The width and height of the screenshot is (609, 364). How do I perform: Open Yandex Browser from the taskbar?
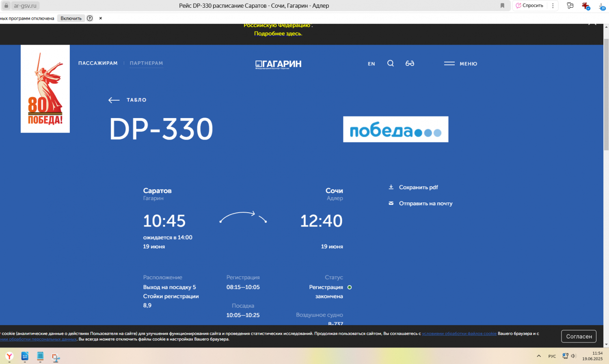coord(9,356)
